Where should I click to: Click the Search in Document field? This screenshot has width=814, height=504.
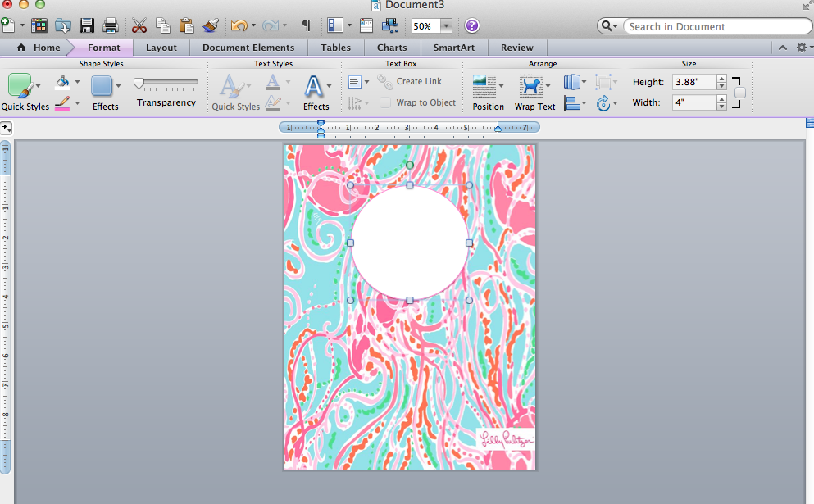[716, 26]
